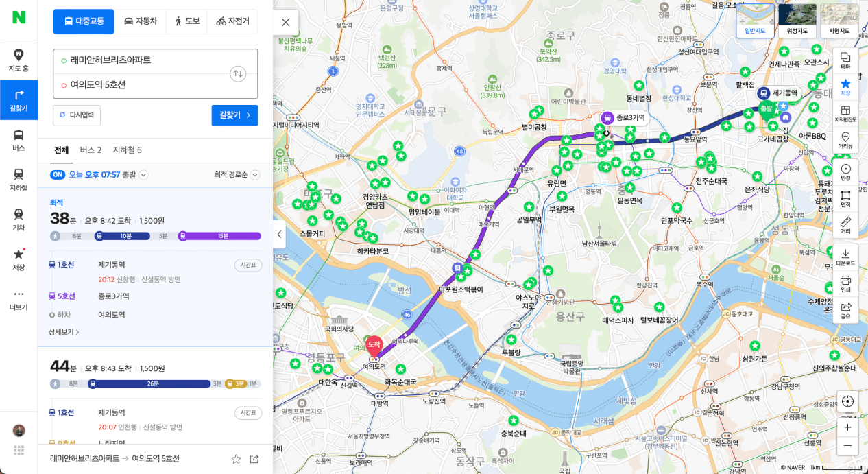Select 반경 radius measurement tool
This screenshot has width=868, height=474.
845,172
